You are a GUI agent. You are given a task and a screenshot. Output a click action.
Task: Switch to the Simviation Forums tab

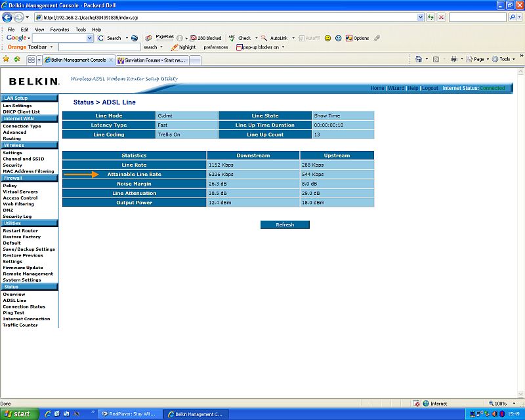click(x=152, y=60)
